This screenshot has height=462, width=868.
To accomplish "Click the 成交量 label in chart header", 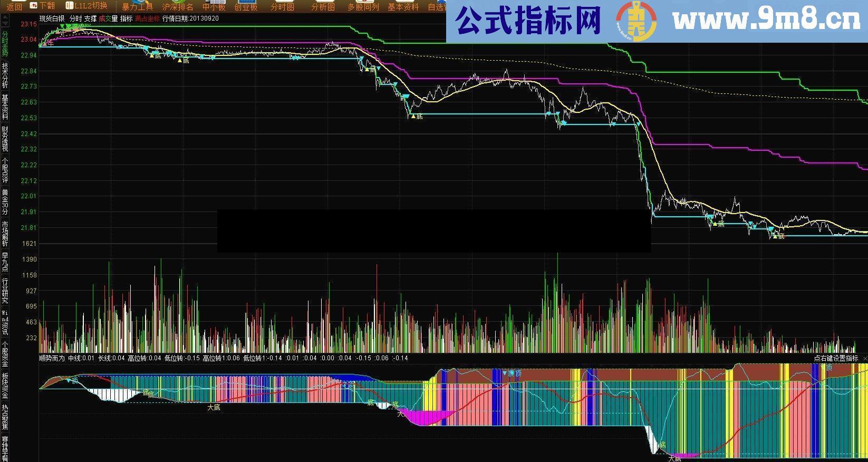I will 108,18.
